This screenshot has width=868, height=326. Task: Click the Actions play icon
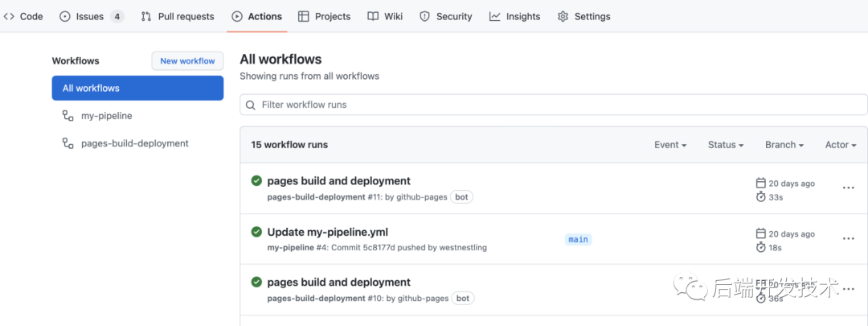point(237,17)
